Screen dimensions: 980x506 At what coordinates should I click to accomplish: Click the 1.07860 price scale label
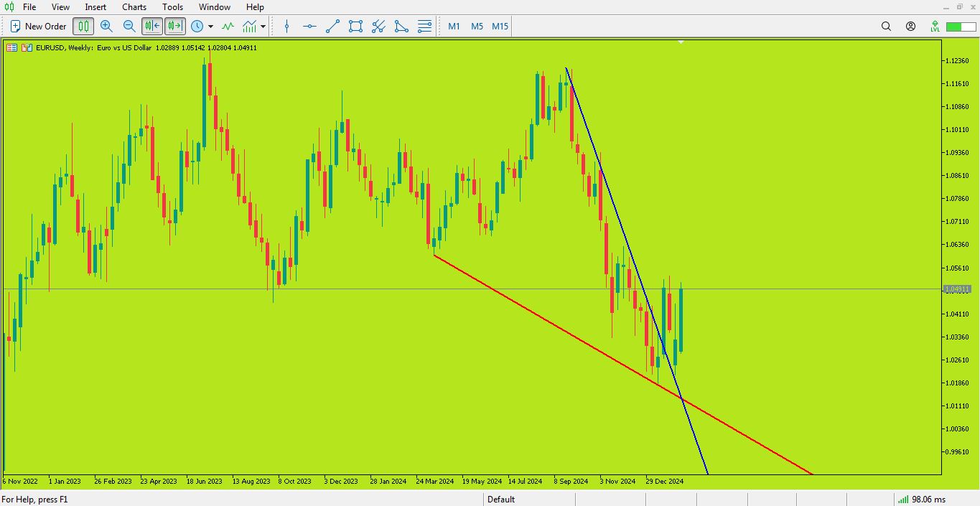958,198
